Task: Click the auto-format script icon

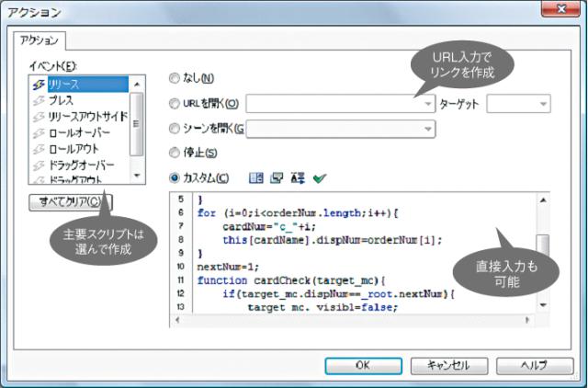Action: click(x=298, y=177)
